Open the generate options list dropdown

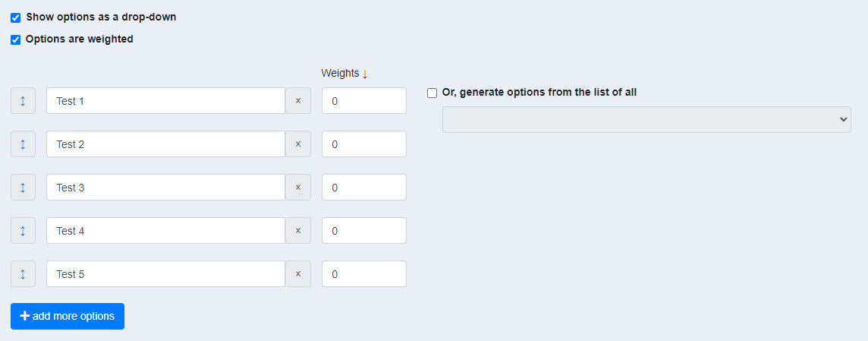[646, 119]
